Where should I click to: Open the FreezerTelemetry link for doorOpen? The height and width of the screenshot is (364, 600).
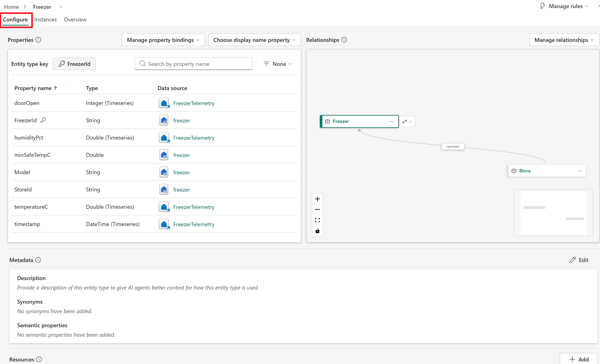[194, 103]
